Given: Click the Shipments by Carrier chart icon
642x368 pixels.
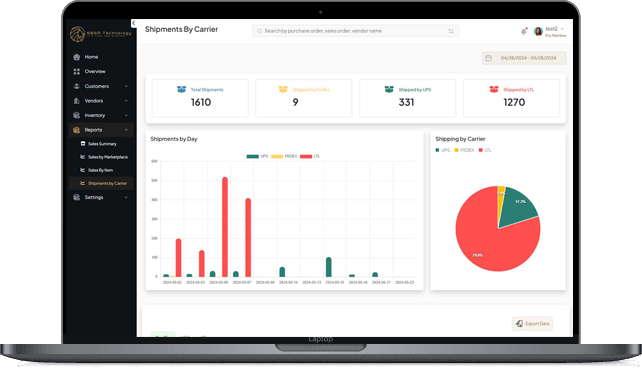Looking at the screenshot, I should point(83,183).
